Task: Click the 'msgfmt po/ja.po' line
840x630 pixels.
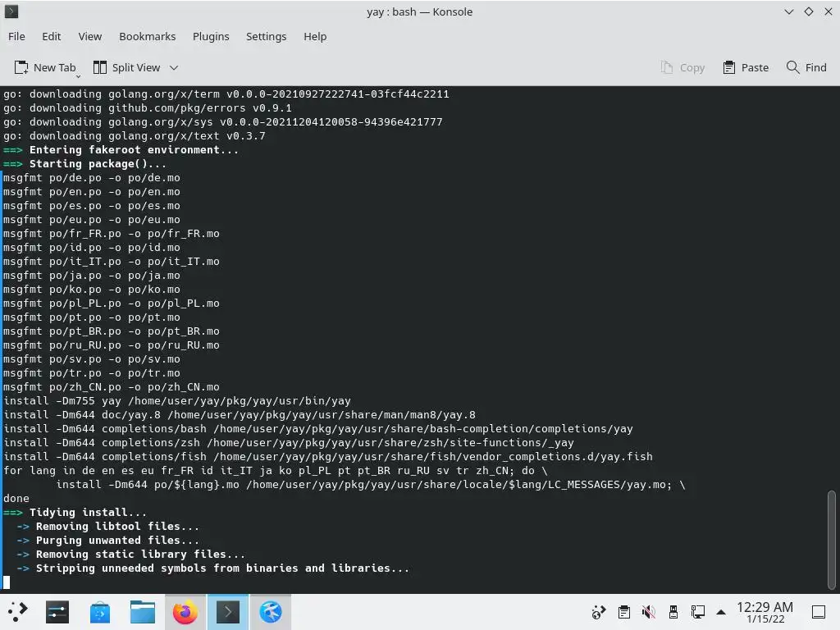Action: pos(92,276)
